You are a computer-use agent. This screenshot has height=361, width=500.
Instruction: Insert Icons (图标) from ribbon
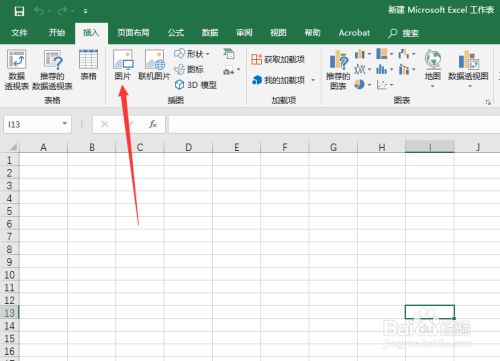tap(189, 69)
